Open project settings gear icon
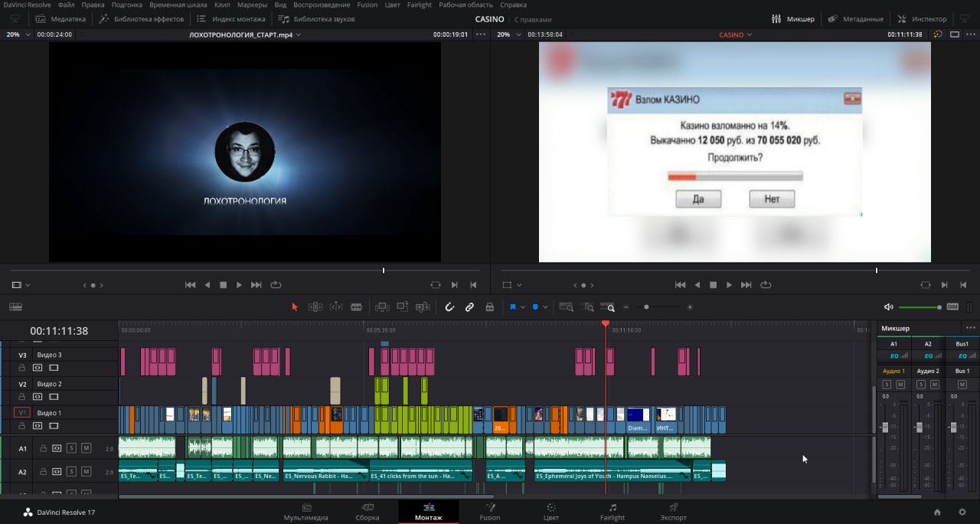980x524 pixels. point(962,512)
